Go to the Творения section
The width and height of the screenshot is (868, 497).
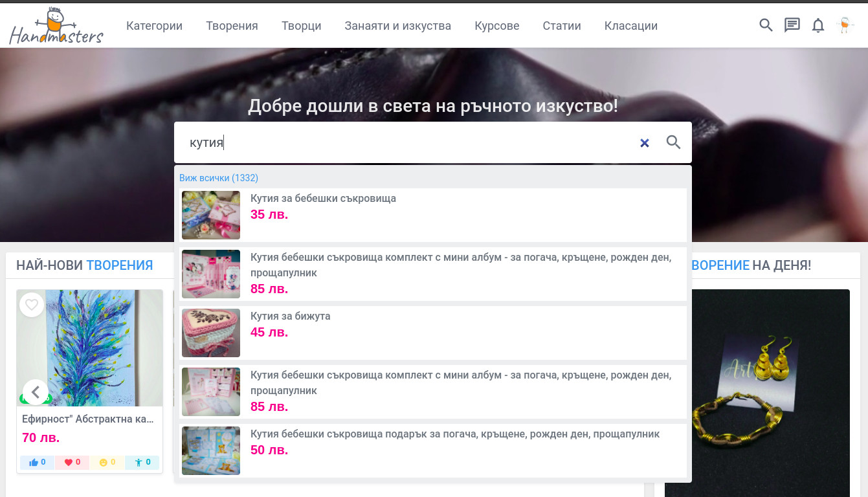click(x=232, y=26)
